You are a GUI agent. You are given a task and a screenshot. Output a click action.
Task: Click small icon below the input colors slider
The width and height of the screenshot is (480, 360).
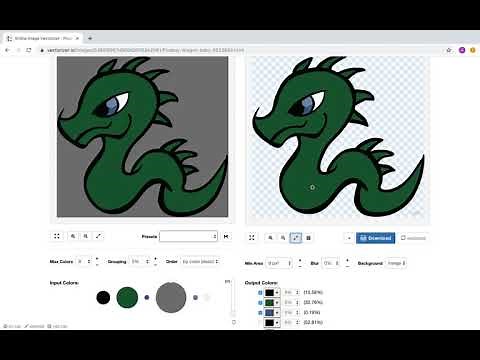coord(234,322)
